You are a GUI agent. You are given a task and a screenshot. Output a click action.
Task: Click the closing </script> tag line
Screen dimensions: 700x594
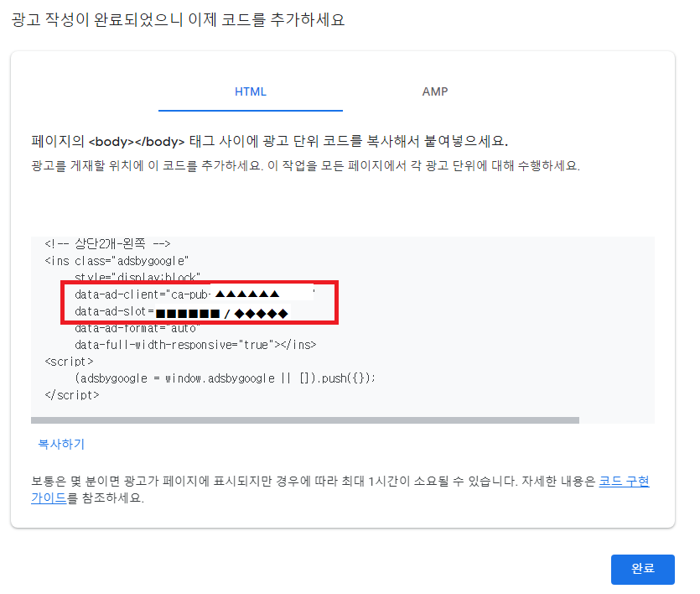[72, 395]
